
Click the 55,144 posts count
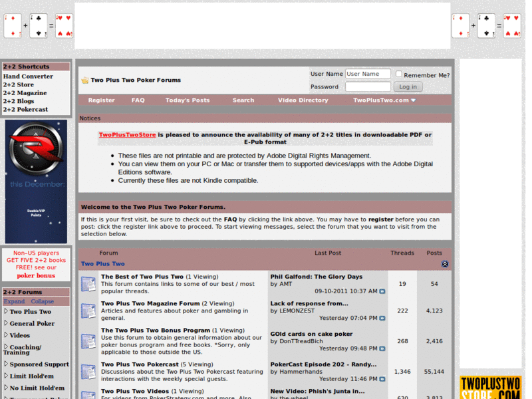[x=434, y=372]
